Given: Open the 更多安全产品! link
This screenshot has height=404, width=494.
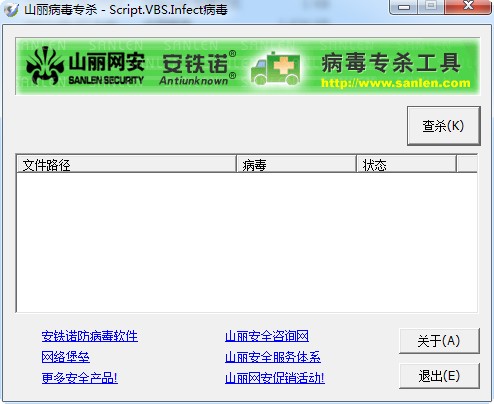Looking at the screenshot, I should coord(80,378).
